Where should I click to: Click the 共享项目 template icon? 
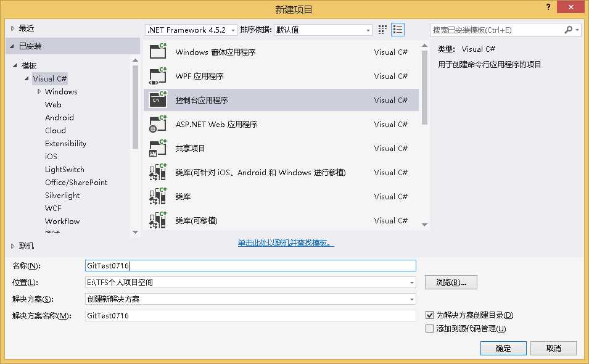pyautogui.click(x=158, y=148)
